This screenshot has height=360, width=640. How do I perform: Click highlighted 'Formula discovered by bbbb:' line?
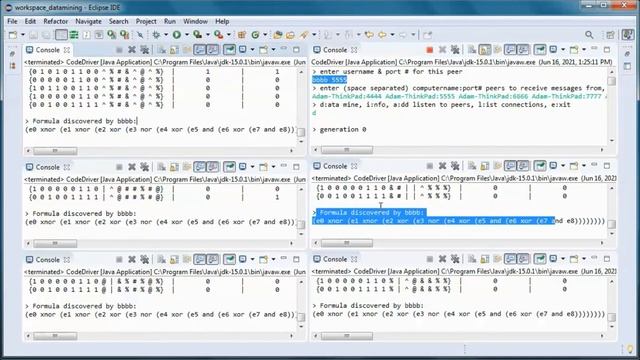(x=370, y=212)
